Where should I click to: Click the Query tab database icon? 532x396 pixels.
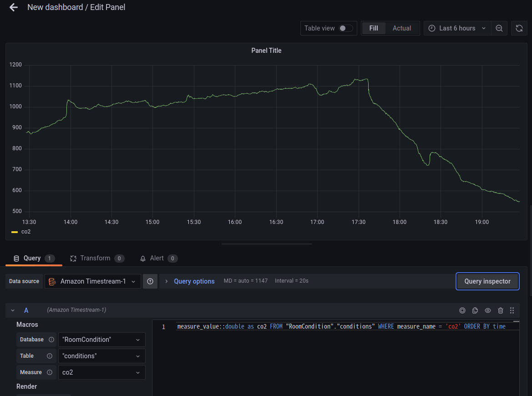[16, 259]
